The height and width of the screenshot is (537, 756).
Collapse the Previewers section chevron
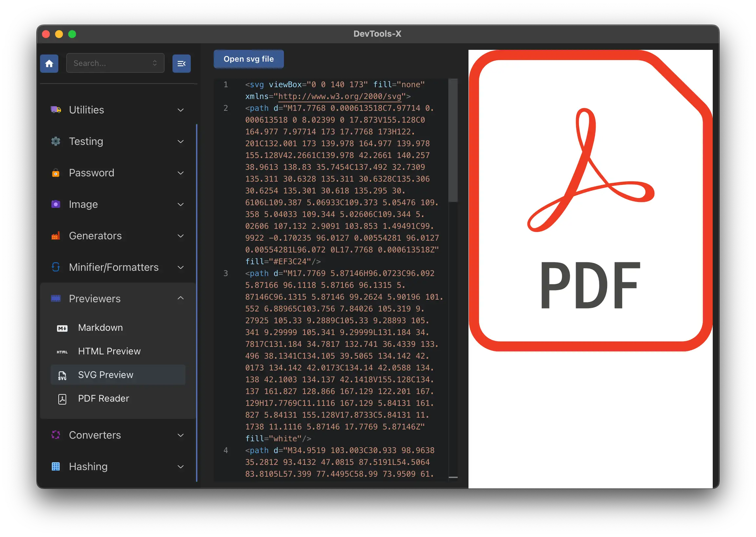(181, 298)
